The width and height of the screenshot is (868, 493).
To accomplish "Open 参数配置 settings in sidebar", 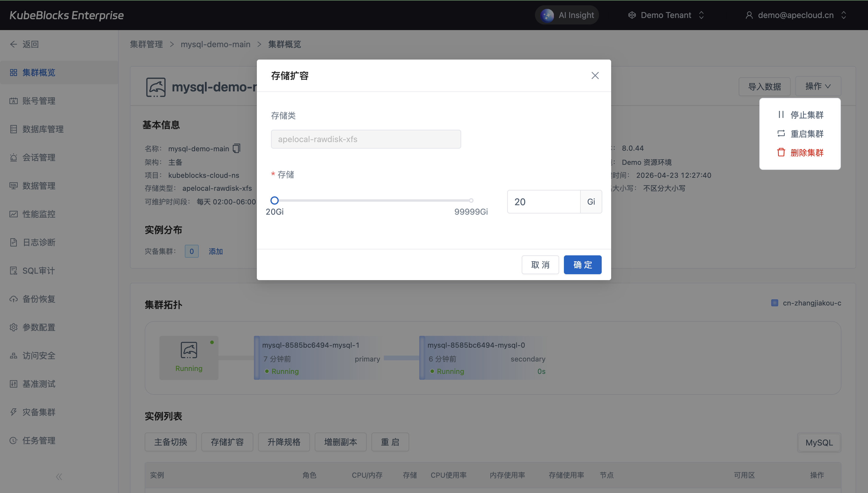I will click(x=38, y=327).
